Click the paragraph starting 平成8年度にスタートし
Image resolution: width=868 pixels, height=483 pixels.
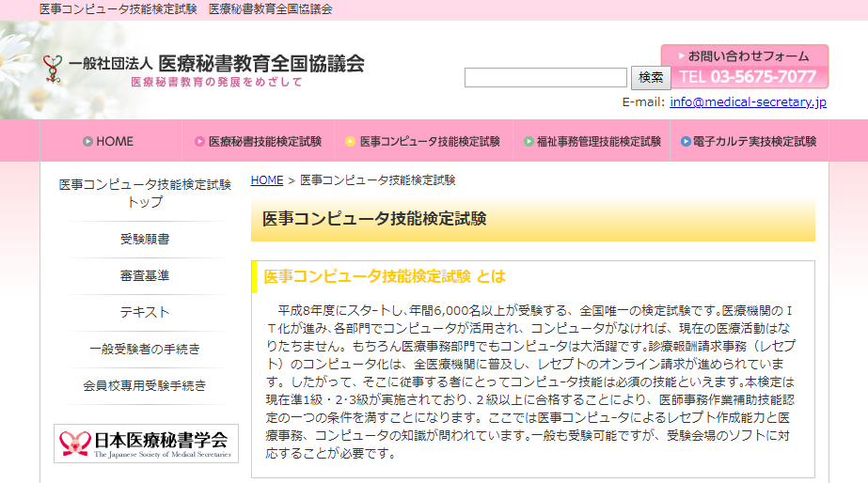530,382
